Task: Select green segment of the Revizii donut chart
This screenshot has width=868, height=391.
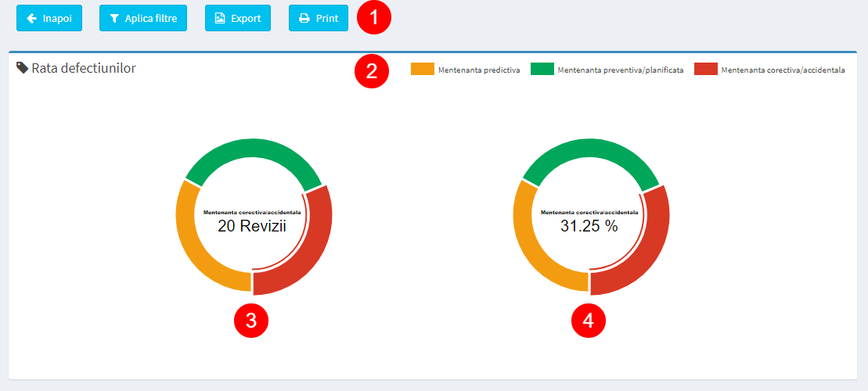Action: click(254, 148)
